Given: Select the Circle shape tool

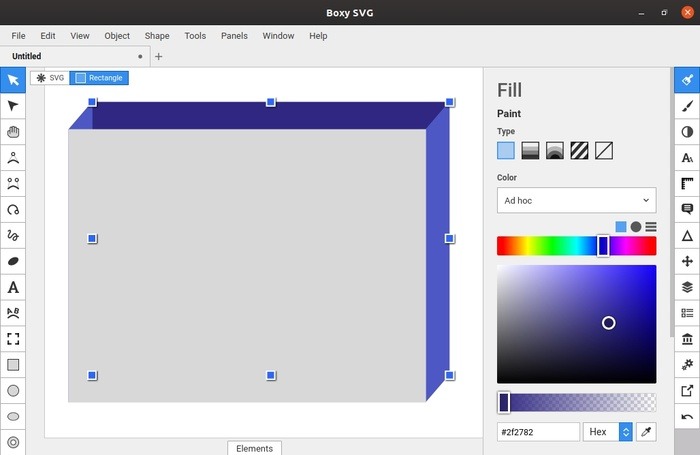Looking at the screenshot, I should coord(13,391).
